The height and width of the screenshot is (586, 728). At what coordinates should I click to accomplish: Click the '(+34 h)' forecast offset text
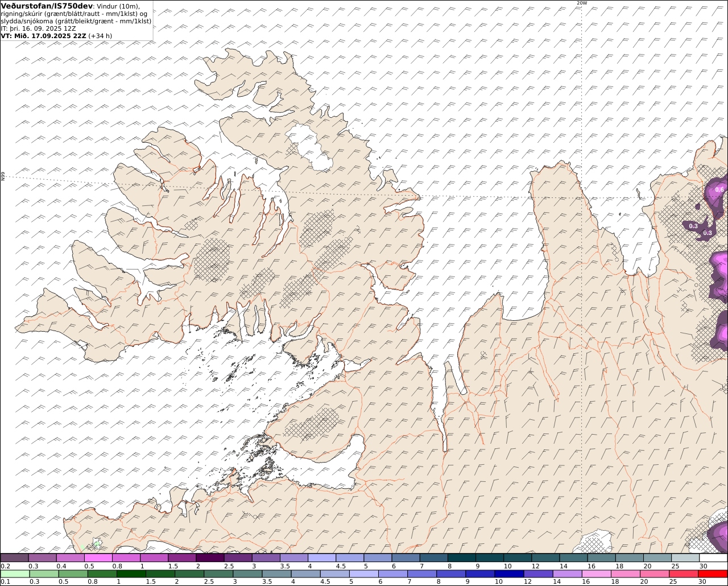(100, 35)
